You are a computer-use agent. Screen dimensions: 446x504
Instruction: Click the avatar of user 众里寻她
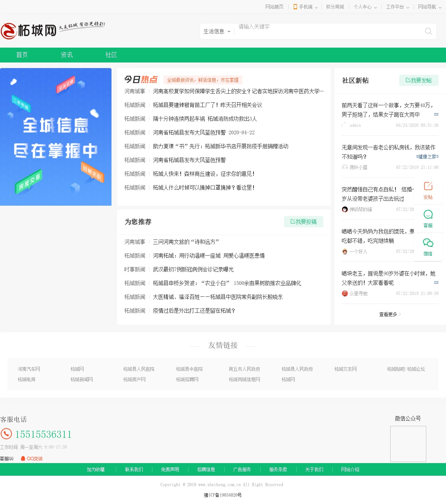coord(345,293)
